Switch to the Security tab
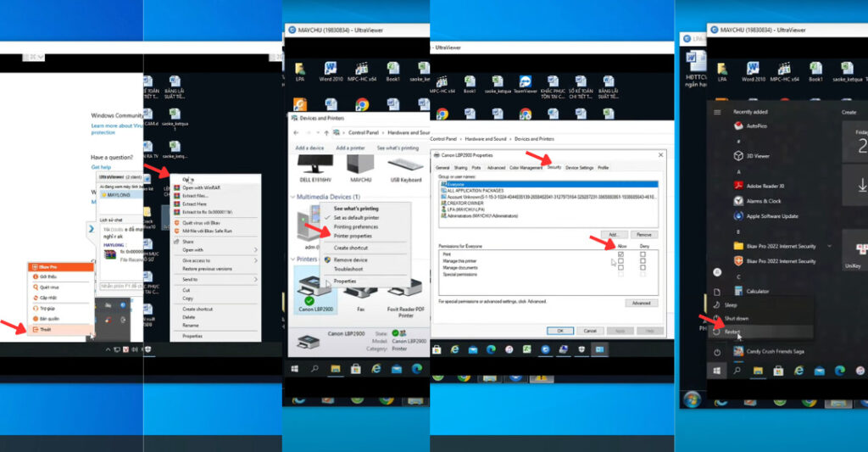Viewport: 868px width, 452px height. pyautogui.click(x=554, y=167)
